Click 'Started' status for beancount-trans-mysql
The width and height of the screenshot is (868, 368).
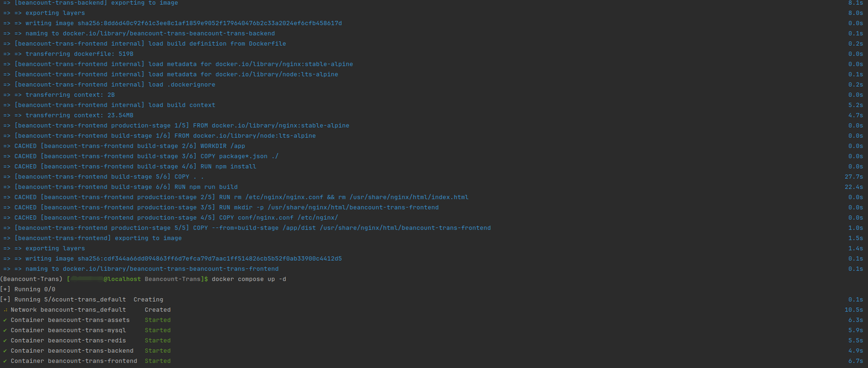tap(157, 330)
